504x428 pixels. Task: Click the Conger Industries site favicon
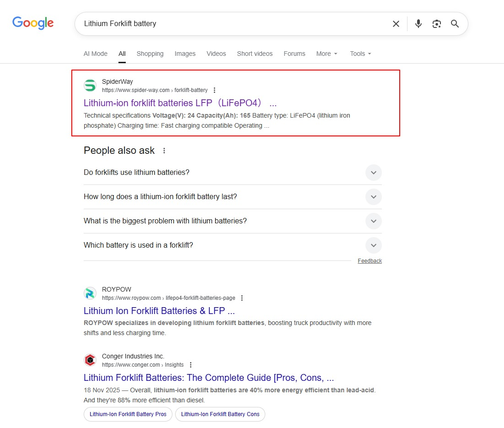click(90, 360)
